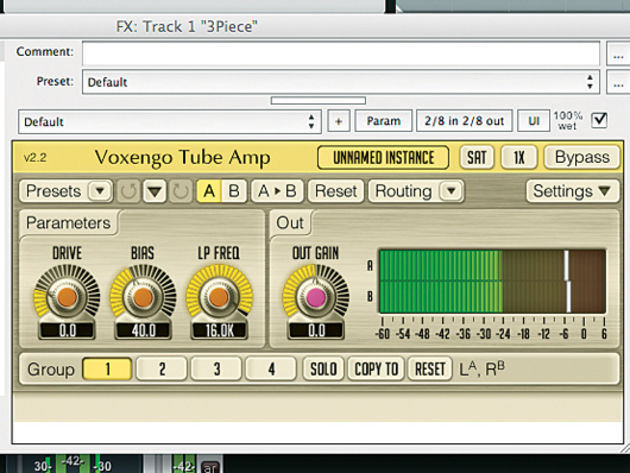Click the Bias value readout 40.0
The height and width of the screenshot is (473, 630).
[143, 330]
